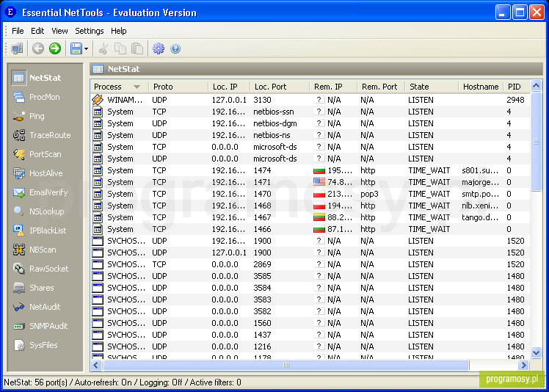
Task: Click the green Forward arrow button
Action: point(55,48)
